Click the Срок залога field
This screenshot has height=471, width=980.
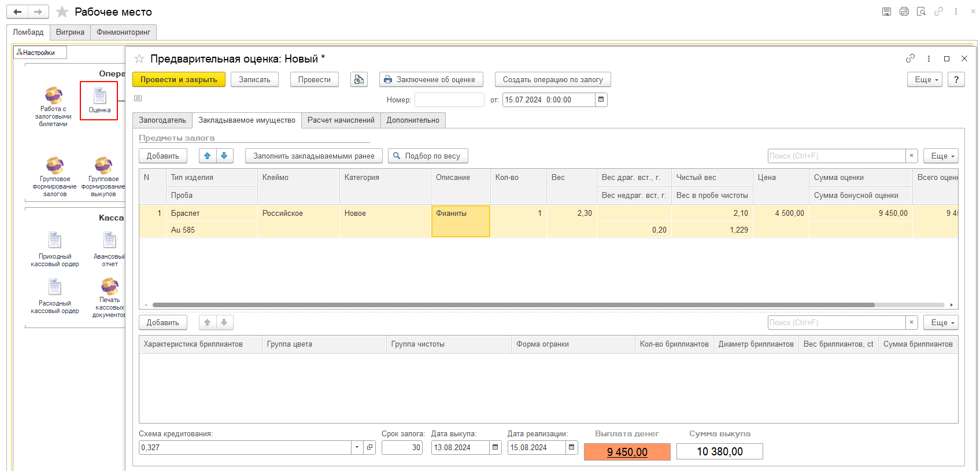(x=402, y=447)
